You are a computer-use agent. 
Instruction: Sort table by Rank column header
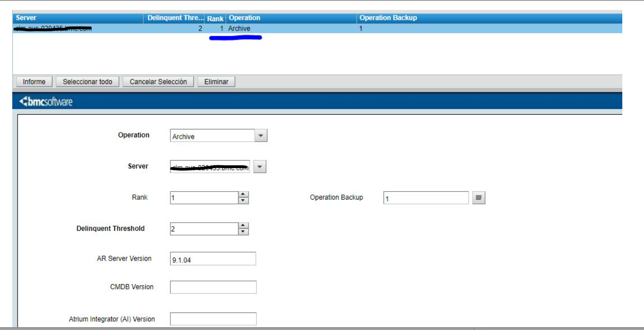point(215,18)
